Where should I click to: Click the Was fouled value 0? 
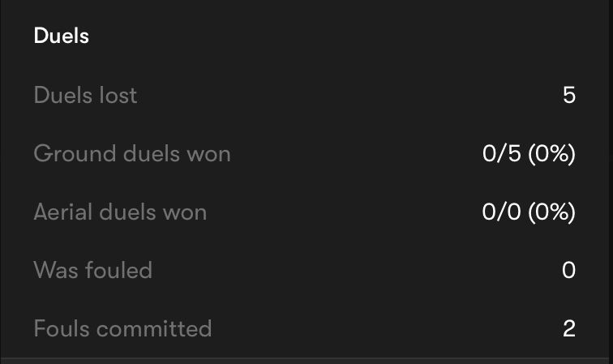pos(569,270)
